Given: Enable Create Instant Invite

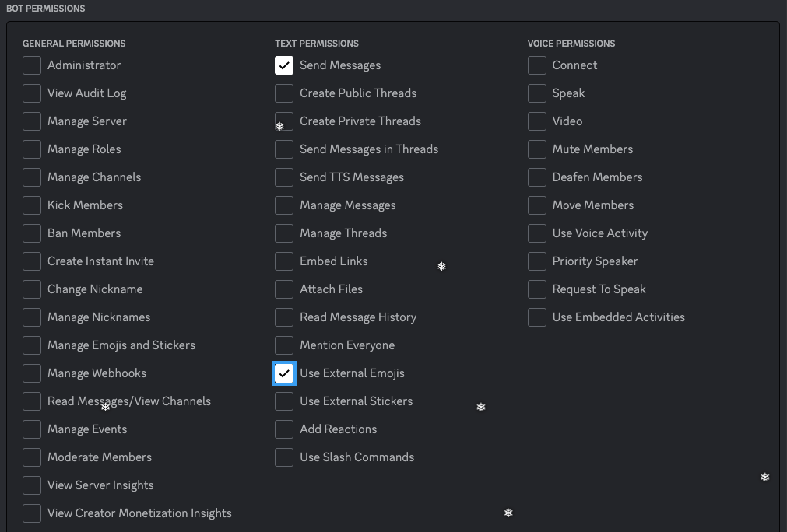Looking at the screenshot, I should (31, 261).
